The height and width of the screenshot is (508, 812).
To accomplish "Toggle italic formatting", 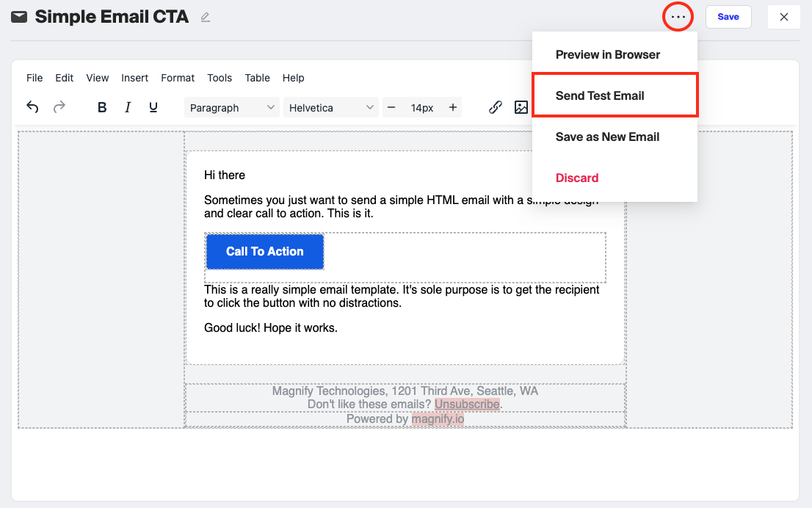I will coord(127,107).
